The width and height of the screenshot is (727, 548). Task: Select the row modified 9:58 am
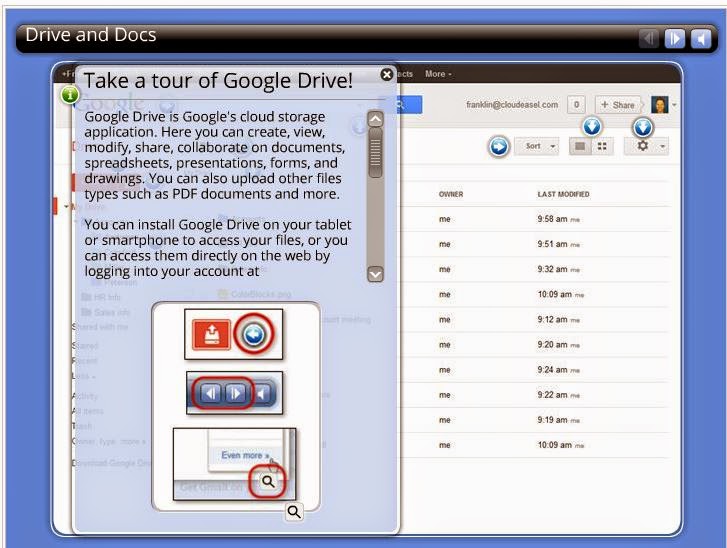[x=536, y=219]
